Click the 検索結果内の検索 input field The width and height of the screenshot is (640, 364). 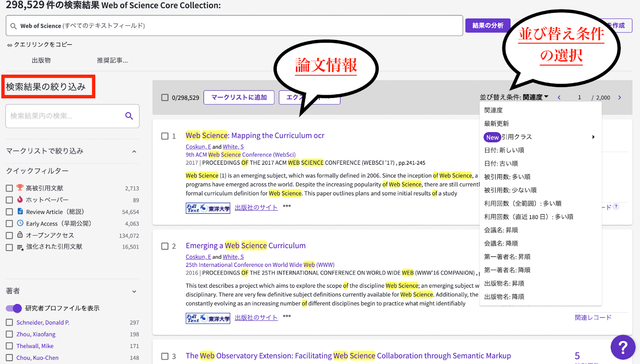coord(64,116)
